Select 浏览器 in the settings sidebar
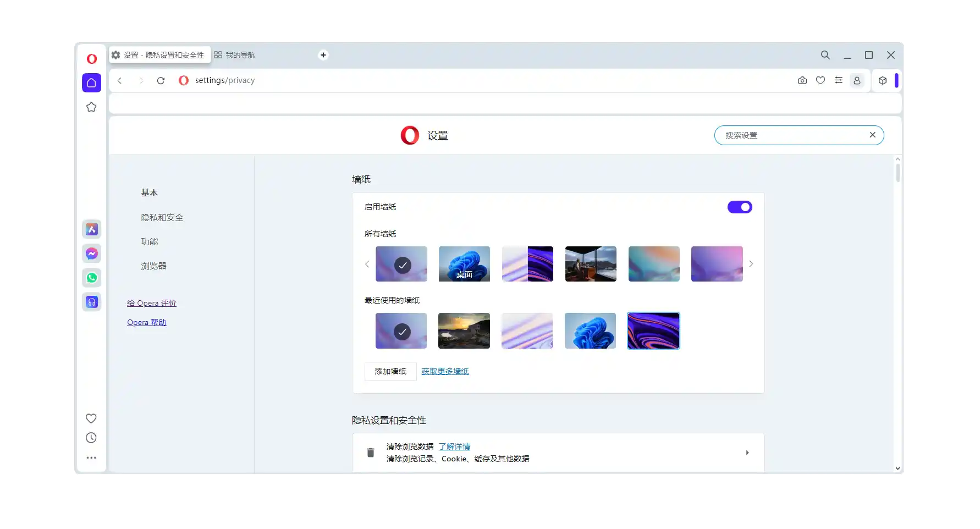The image size is (980, 529). point(153,266)
